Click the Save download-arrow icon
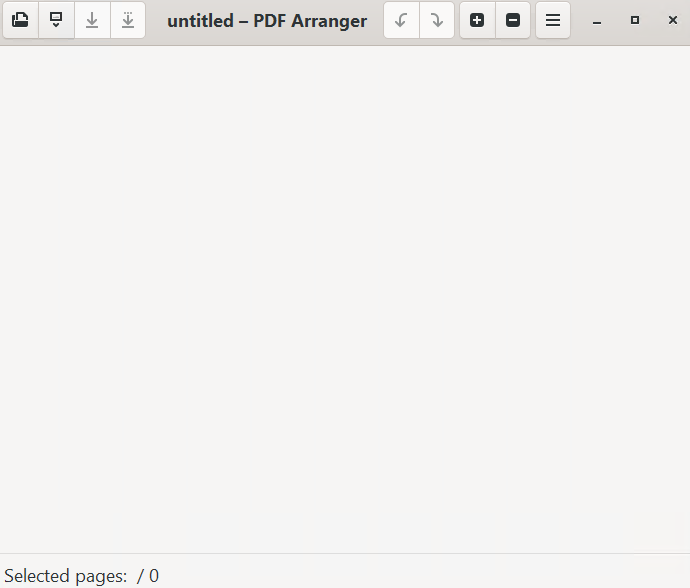Image resolution: width=690 pixels, height=588 pixels. point(92,20)
